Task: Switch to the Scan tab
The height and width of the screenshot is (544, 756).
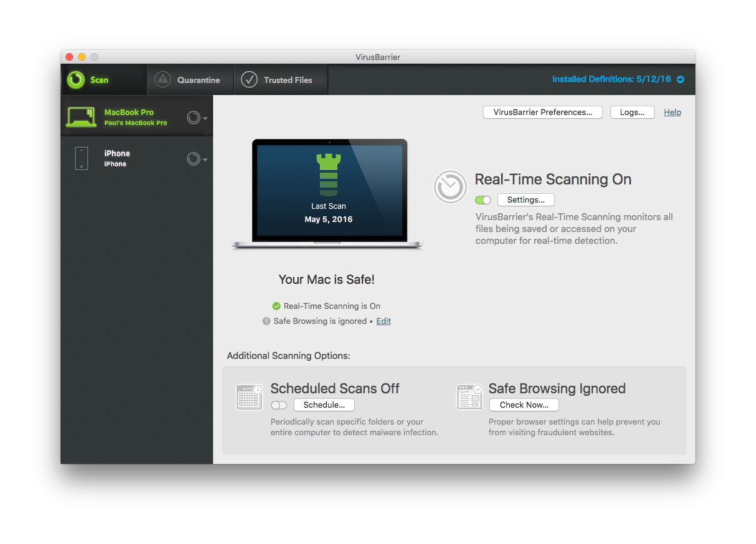Action: 104,79
